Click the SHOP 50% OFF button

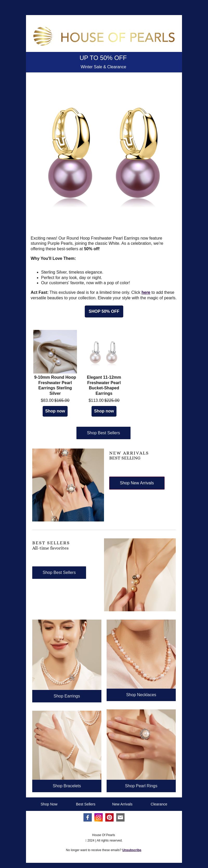coord(104,311)
